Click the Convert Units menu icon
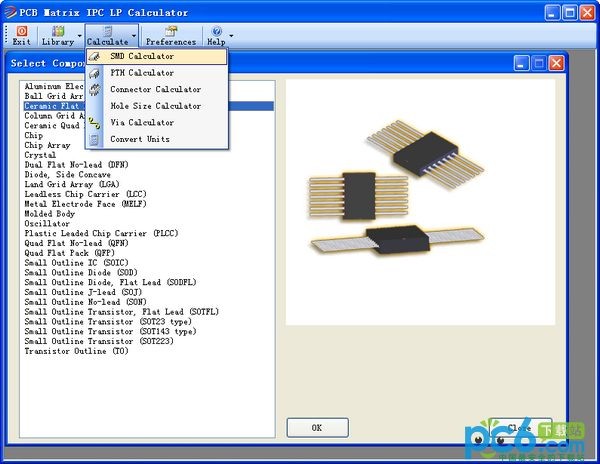The height and width of the screenshot is (464, 600). [94, 140]
